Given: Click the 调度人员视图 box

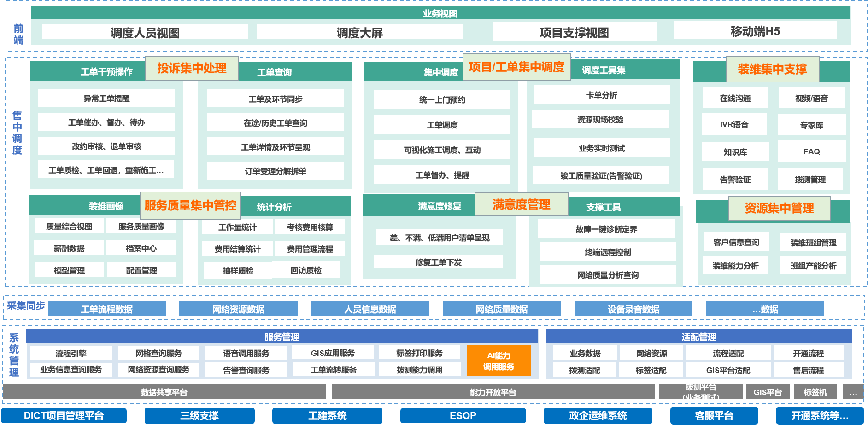Looking at the screenshot, I should [145, 32].
